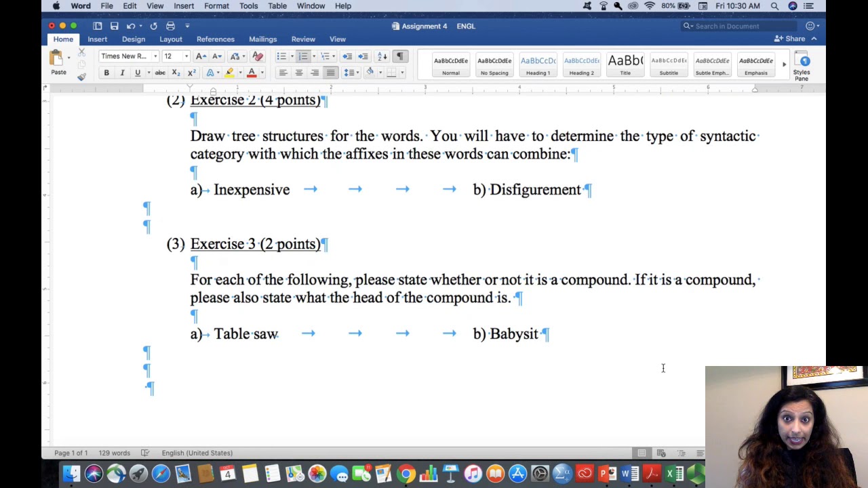
Task: Click the Clear Formatting eraser icon
Action: click(258, 56)
